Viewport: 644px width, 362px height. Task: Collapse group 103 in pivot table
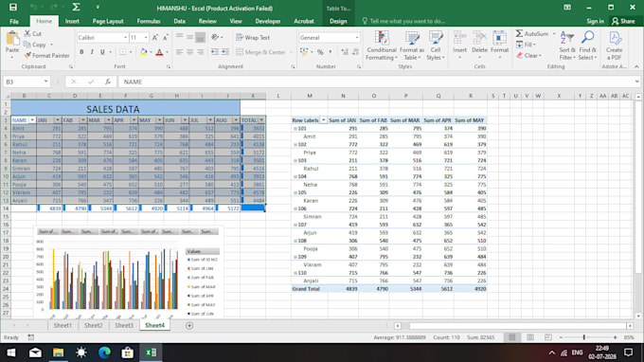(295, 161)
